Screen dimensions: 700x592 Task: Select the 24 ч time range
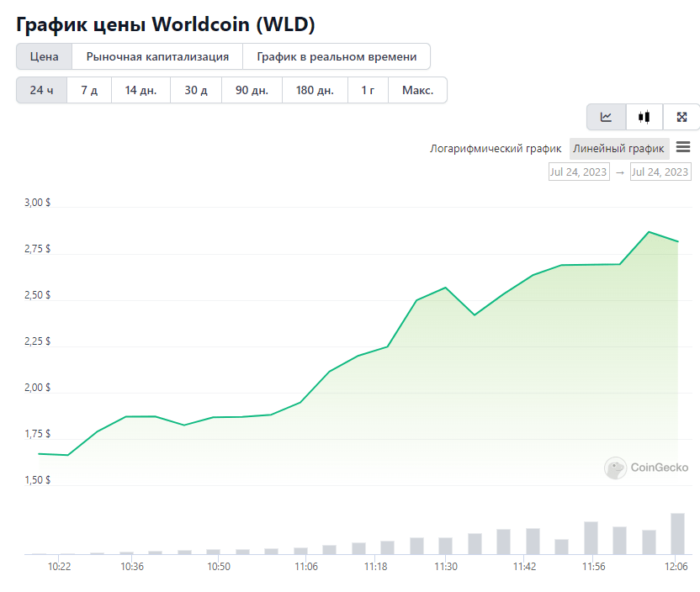41,90
